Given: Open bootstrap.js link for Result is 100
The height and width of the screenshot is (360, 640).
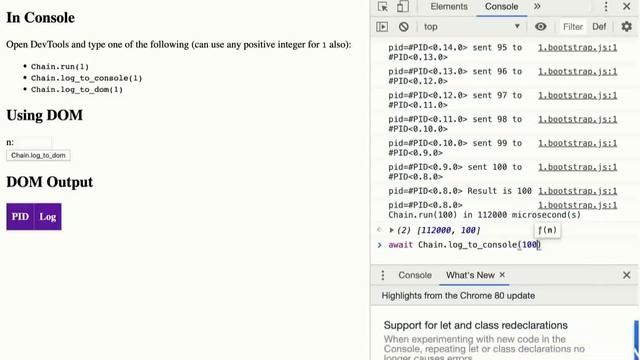Looking at the screenshot, I should (578, 191).
